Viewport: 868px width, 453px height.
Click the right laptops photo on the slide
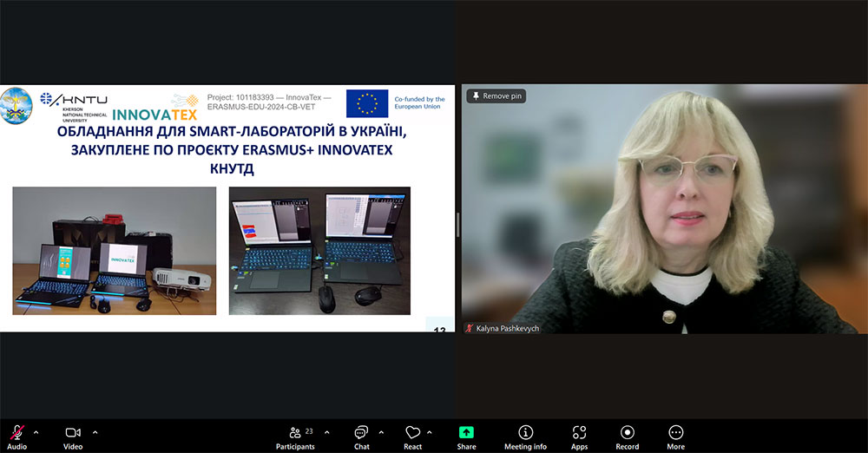click(x=319, y=250)
